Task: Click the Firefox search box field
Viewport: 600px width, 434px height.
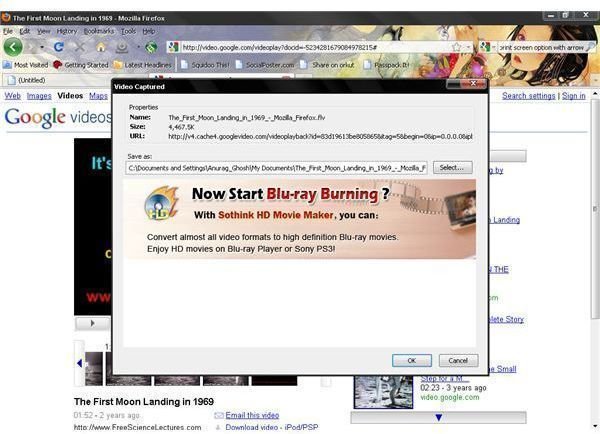Action: 541,47
